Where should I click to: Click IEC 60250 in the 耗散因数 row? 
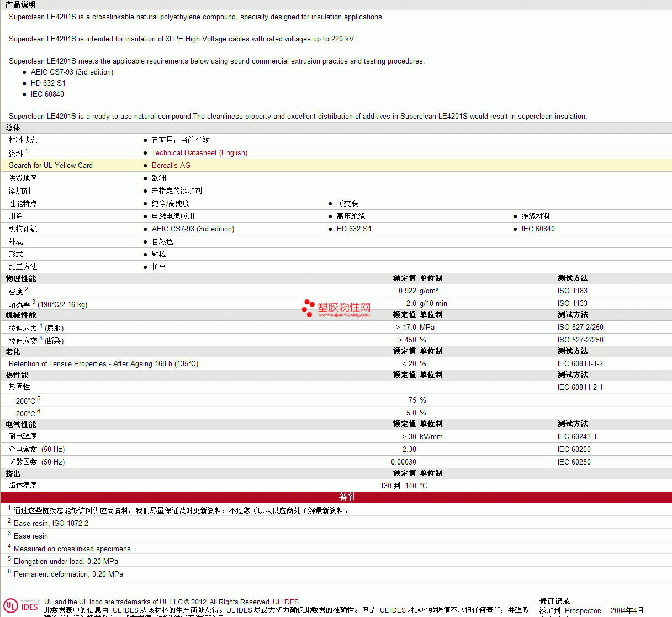[574, 462]
